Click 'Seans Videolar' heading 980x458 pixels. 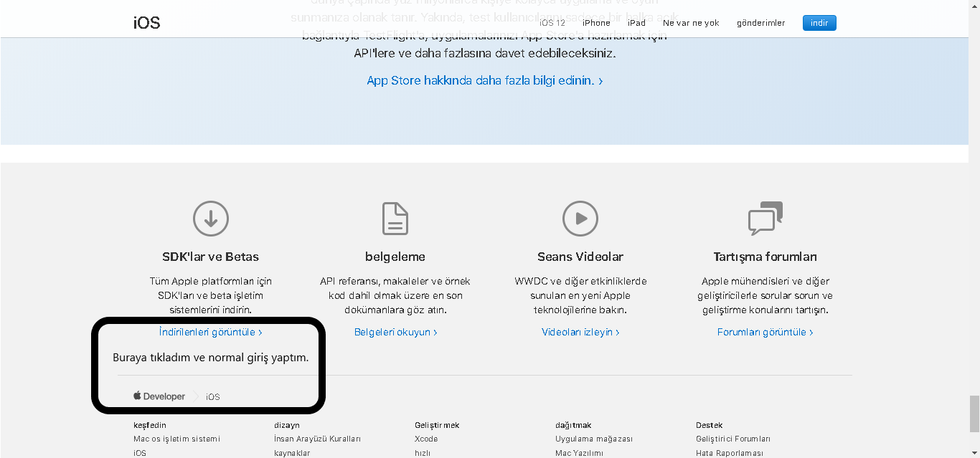[x=580, y=257]
